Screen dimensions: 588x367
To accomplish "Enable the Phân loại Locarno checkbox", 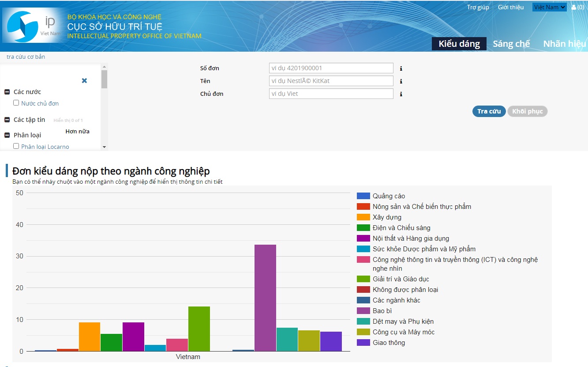I will click(x=16, y=146).
